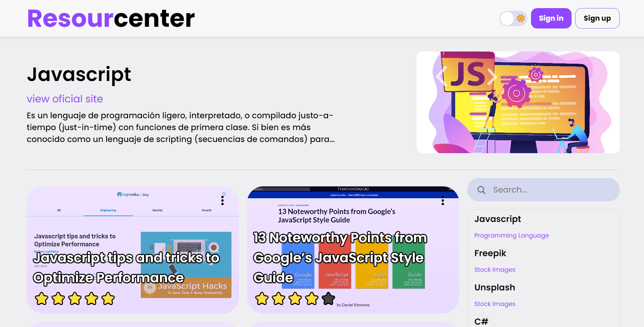Click Programming Language under Javascript

[x=511, y=236]
